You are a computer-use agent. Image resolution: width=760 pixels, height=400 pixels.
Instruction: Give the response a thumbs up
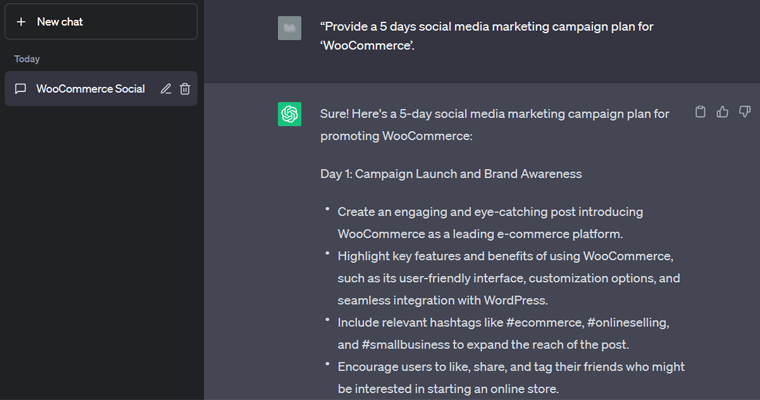pos(722,112)
